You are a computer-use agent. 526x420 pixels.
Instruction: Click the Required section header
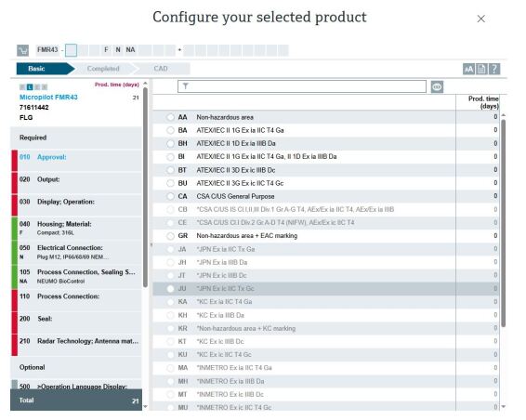point(76,138)
